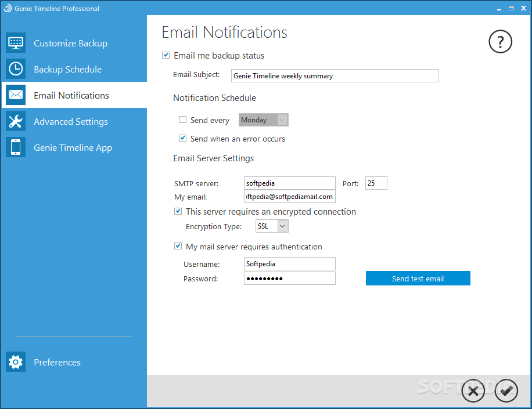Click the Email Subject text field
Image resolution: width=532 pixels, height=409 pixels.
pos(335,75)
